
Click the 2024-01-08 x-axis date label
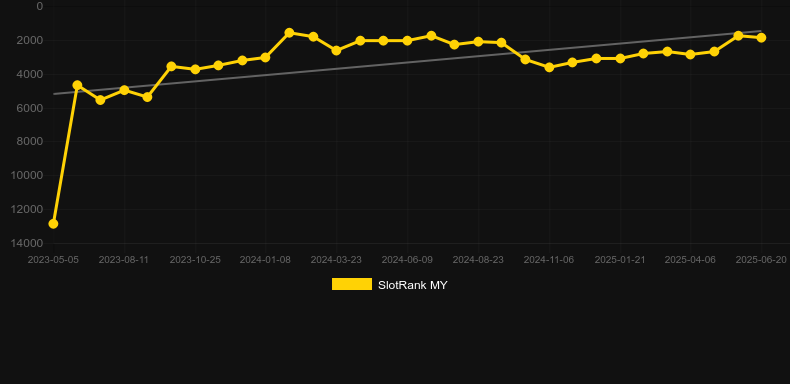click(265, 260)
